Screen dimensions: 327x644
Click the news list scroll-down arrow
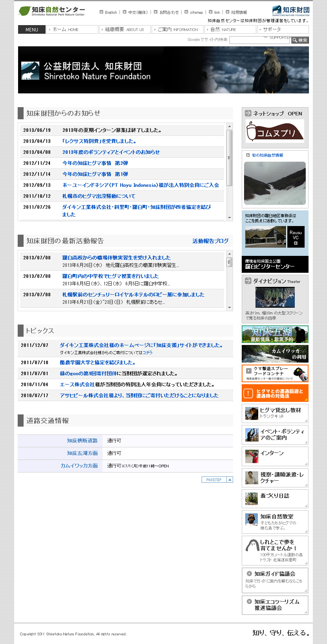pyautogui.click(x=230, y=217)
